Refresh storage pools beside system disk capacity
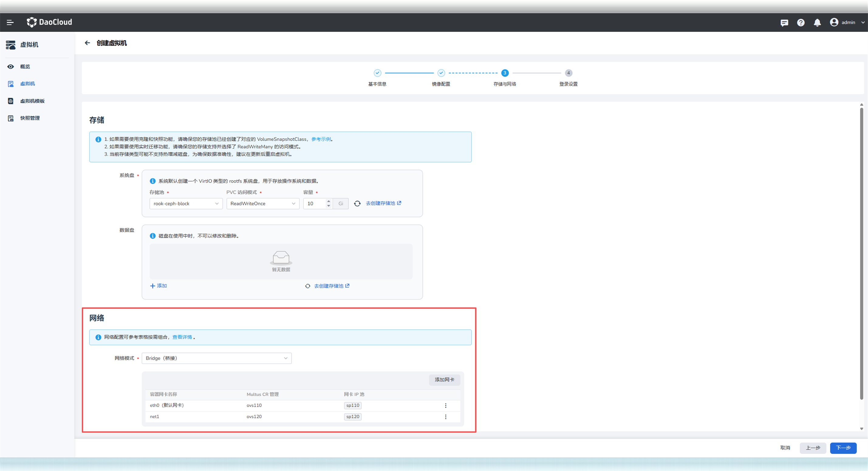This screenshot has height=471, width=868. pyautogui.click(x=357, y=204)
